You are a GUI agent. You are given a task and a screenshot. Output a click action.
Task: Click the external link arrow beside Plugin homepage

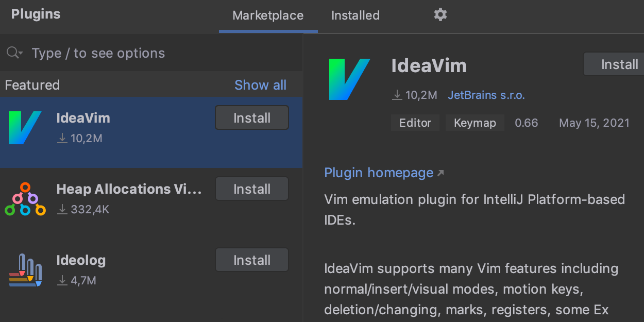[441, 173]
